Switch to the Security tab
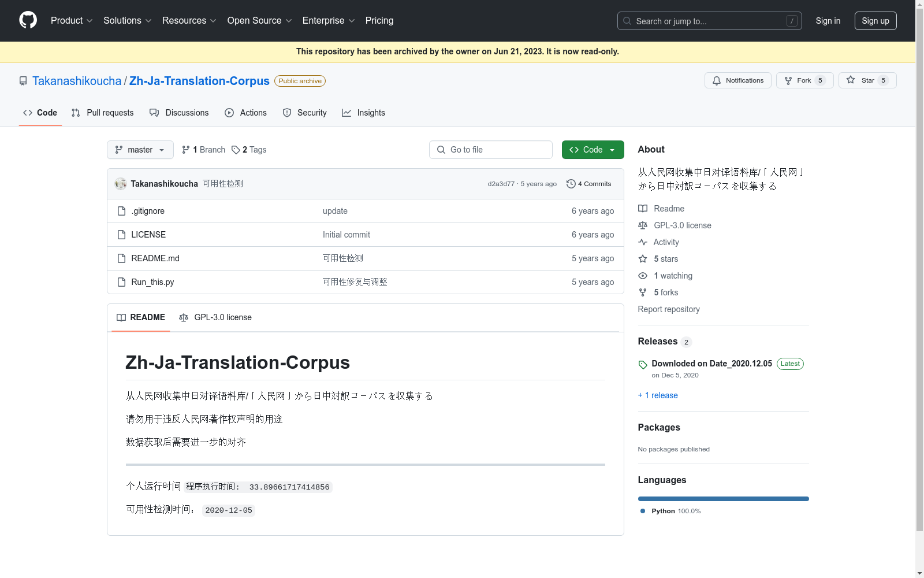Screen dimensions: 924x578 click(x=304, y=113)
